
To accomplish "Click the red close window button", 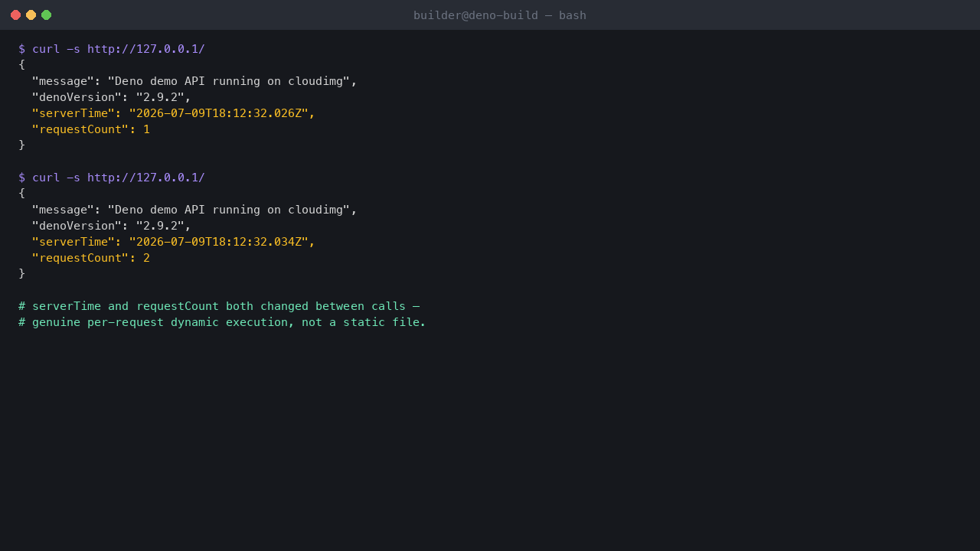I will pyautogui.click(x=15, y=15).
